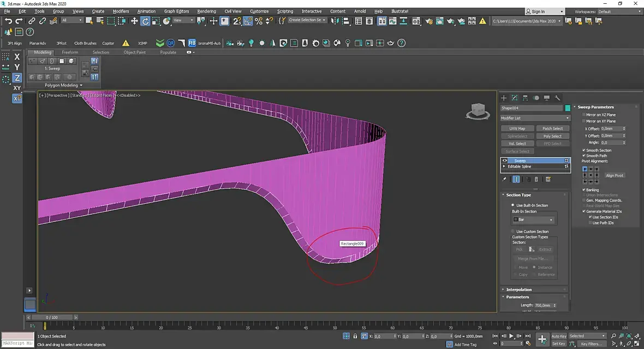Click the Undo arrow icon
Image resolution: width=644 pixels, height=349 pixels.
click(x=8, y=21)
